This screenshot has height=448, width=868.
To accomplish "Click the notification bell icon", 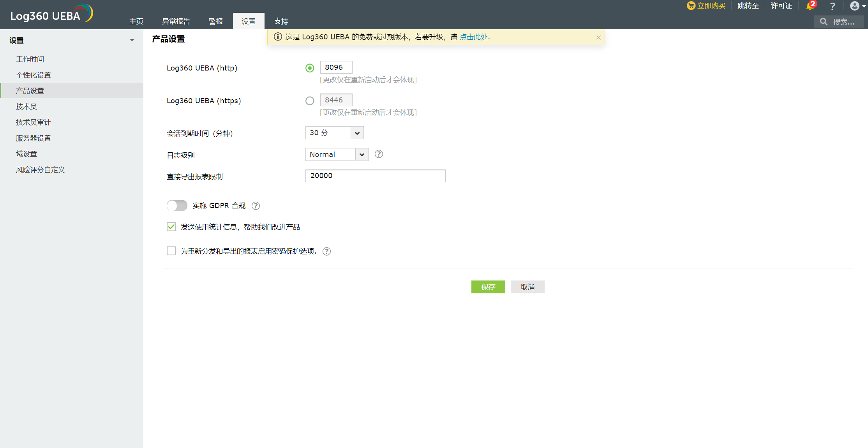I will 809,6.
